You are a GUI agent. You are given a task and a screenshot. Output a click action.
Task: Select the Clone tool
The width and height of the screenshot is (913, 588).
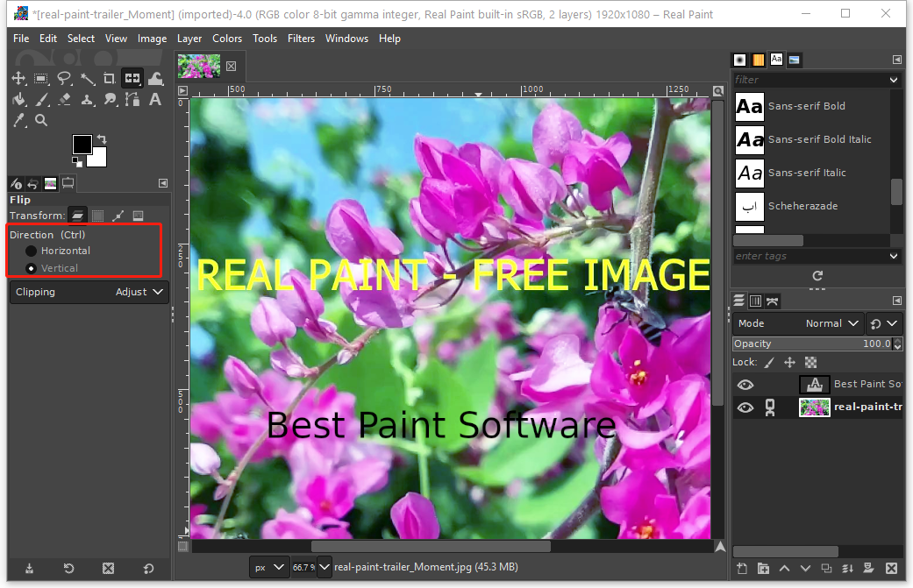click(87, 99)
